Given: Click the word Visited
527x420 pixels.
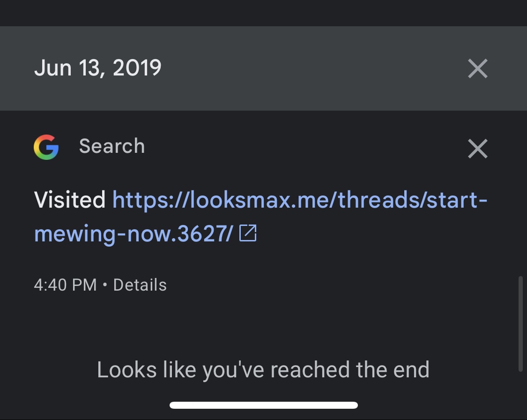Looking at the screenshot, I should (x=69, y=201).
